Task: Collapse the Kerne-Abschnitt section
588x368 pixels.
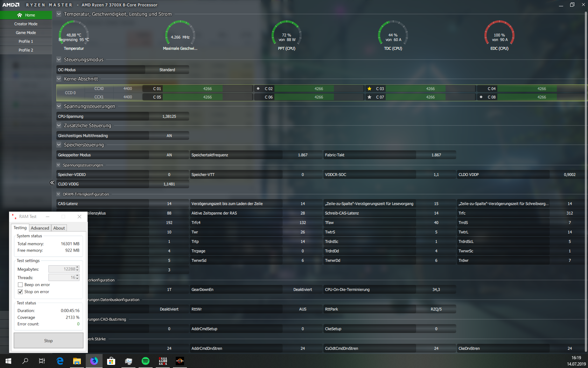Action: pos(59,79)
